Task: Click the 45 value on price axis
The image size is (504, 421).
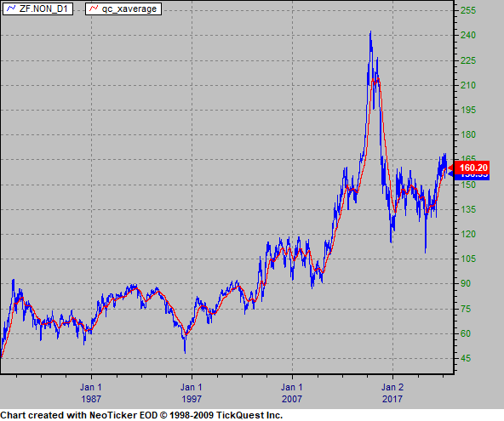Action: pos(466,358)
